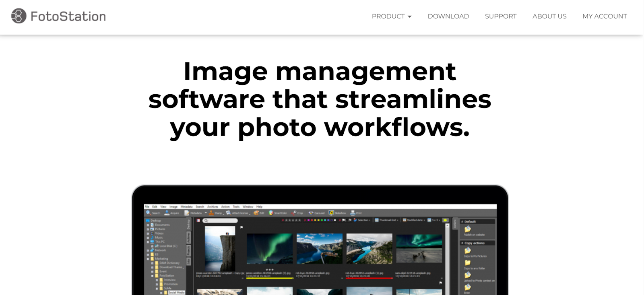Open the File menu in the app screenshot
The image size is (644, 295).
pos(147,206)
